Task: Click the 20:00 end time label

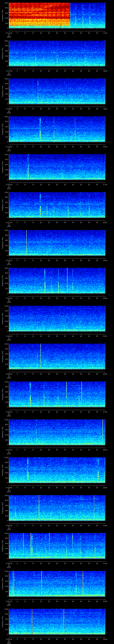Action: click(105, 147)
